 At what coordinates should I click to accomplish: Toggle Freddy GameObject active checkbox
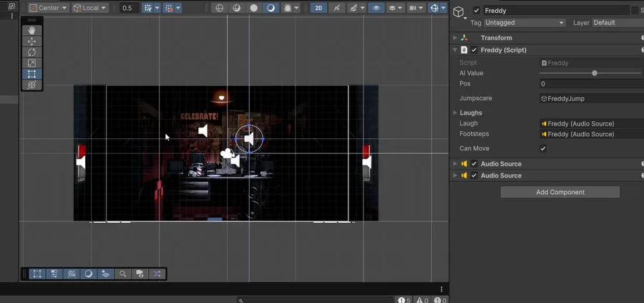coord(477,11)
